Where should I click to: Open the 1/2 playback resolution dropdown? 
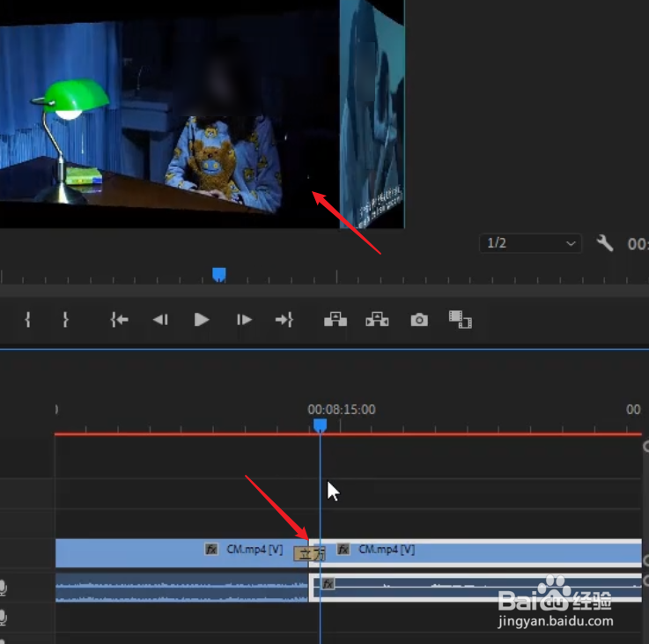click(x=531, y=243)
